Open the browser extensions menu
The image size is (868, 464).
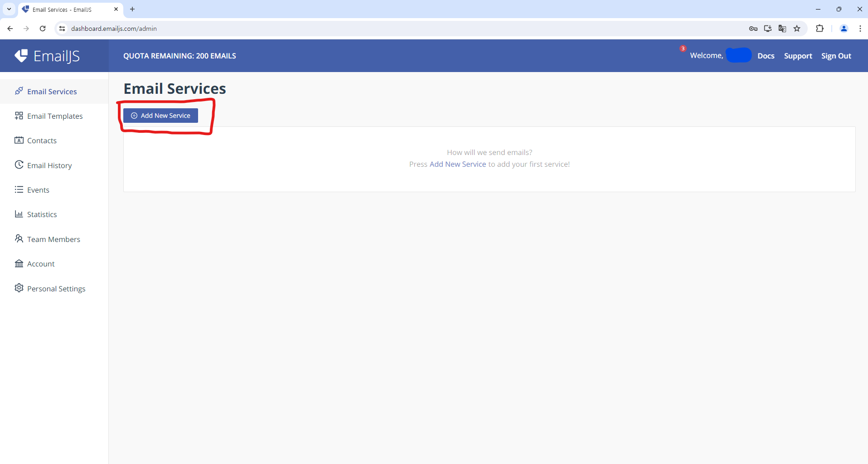[x=820, y=29]
